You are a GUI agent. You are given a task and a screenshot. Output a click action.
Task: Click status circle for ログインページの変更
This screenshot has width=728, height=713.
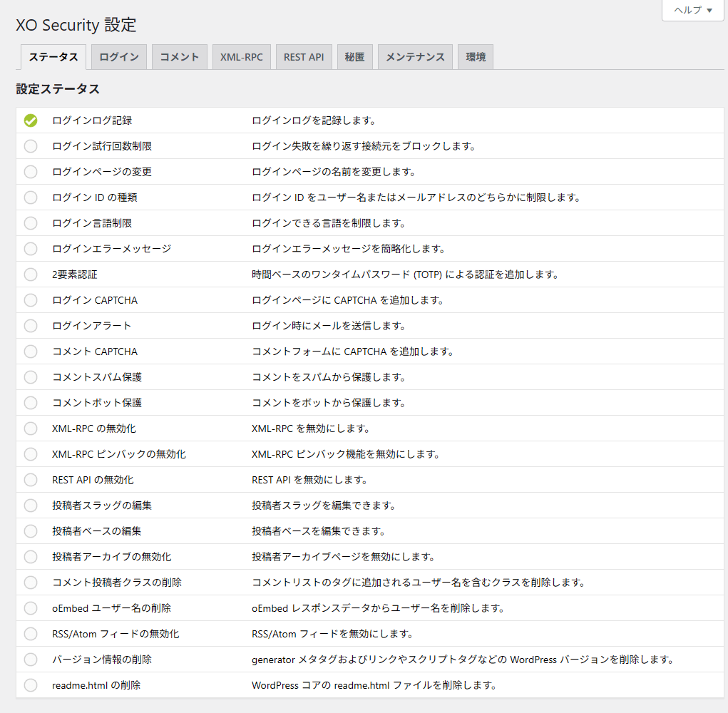pyautogui.click(x=31, y=172)
